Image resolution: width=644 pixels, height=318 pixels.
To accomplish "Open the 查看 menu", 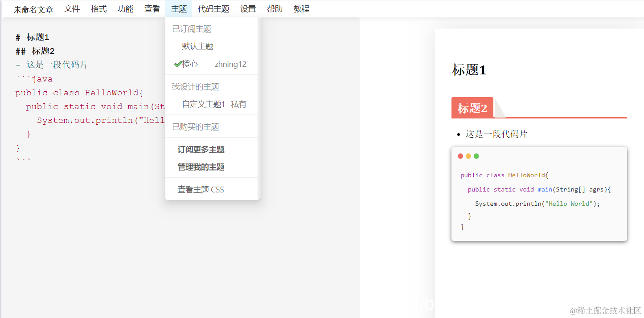I will click(152, 8).
